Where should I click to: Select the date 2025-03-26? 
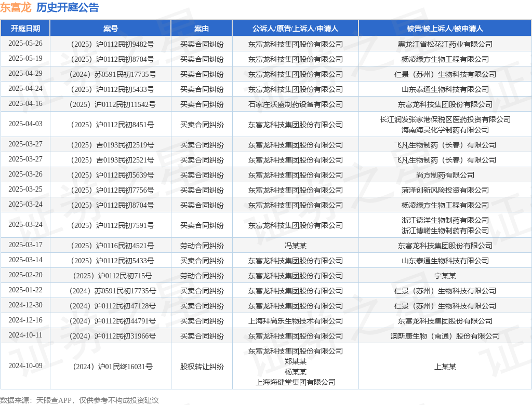coord(25,174)
